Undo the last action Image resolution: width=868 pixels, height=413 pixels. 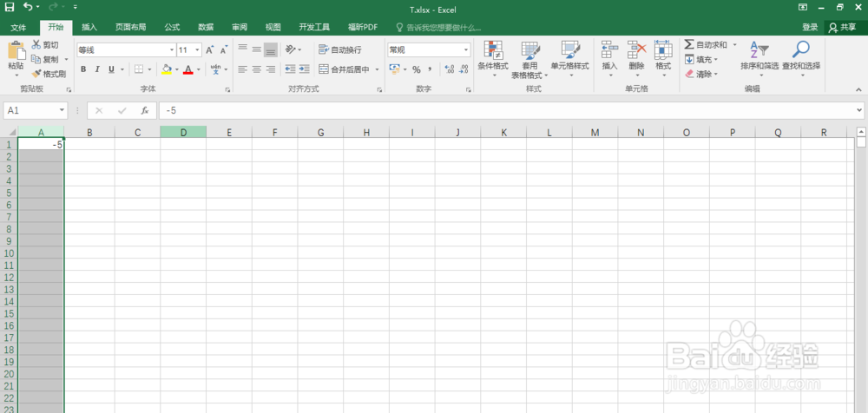[29, 7]
